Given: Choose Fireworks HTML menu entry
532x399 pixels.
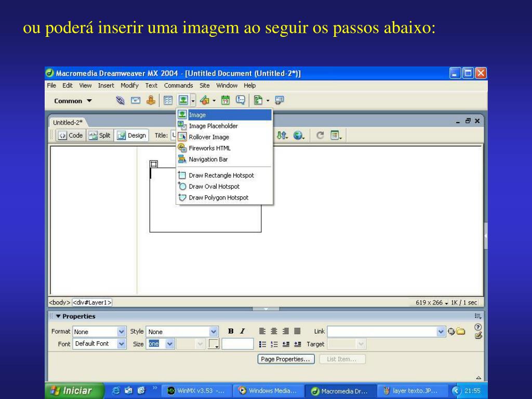Looking at the screenshot, I should tap(224, 148).
